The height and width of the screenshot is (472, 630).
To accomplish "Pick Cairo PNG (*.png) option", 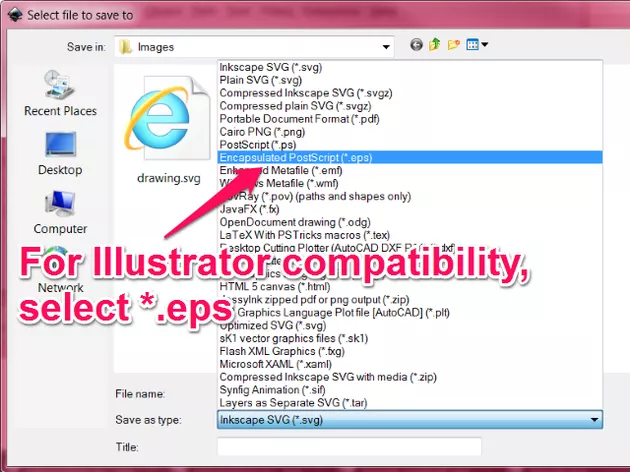I will click(261, 131).
